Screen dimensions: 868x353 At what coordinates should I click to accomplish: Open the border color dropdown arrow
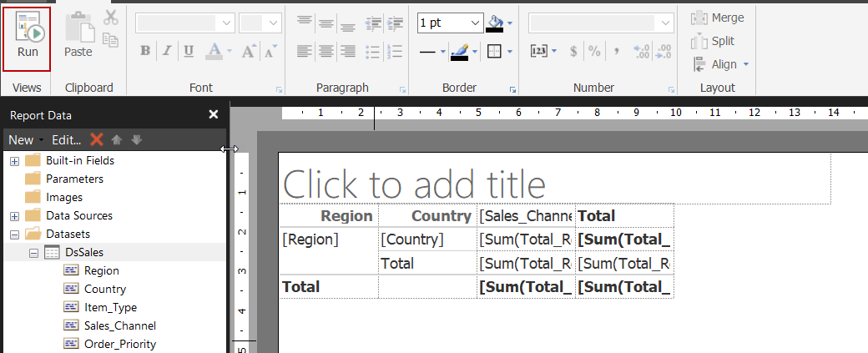pos(475,52)
